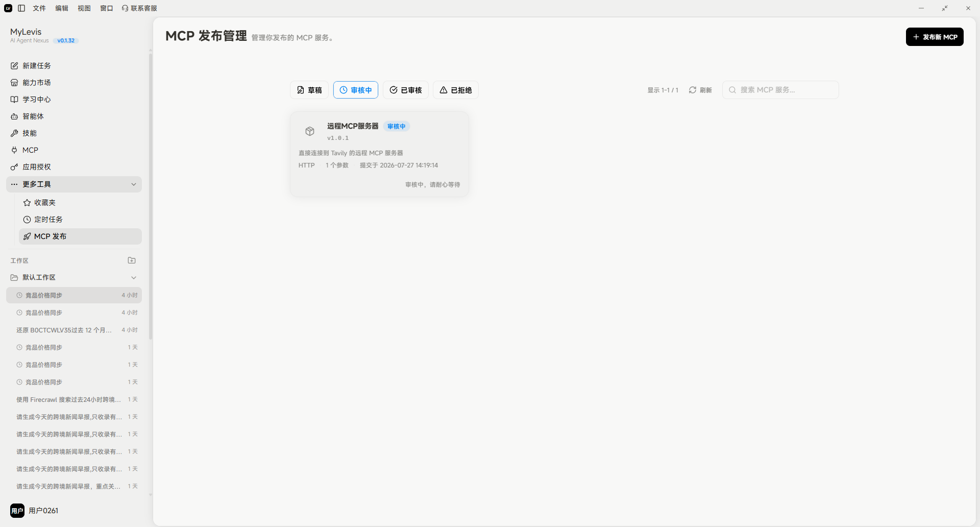Viewport: 980px width, 527px height.
Task: Click the 学习中心 book icon
Action: 14,100
